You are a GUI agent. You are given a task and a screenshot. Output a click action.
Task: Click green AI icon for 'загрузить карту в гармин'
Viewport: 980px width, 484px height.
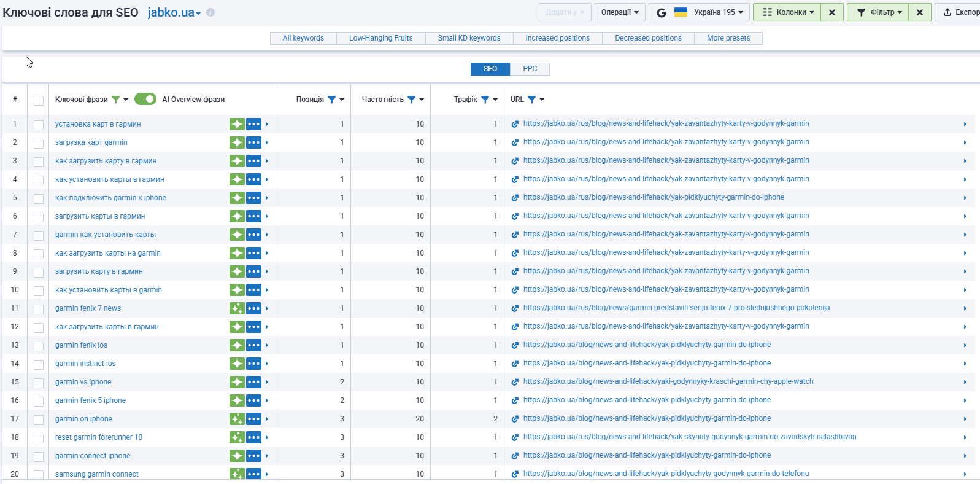pos(237,271)
